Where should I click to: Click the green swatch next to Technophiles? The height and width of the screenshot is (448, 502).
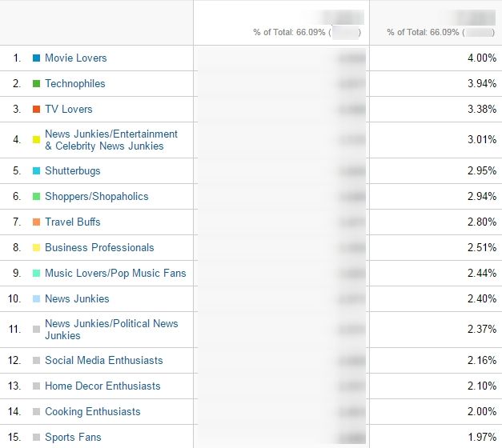[x=36, y=84]
